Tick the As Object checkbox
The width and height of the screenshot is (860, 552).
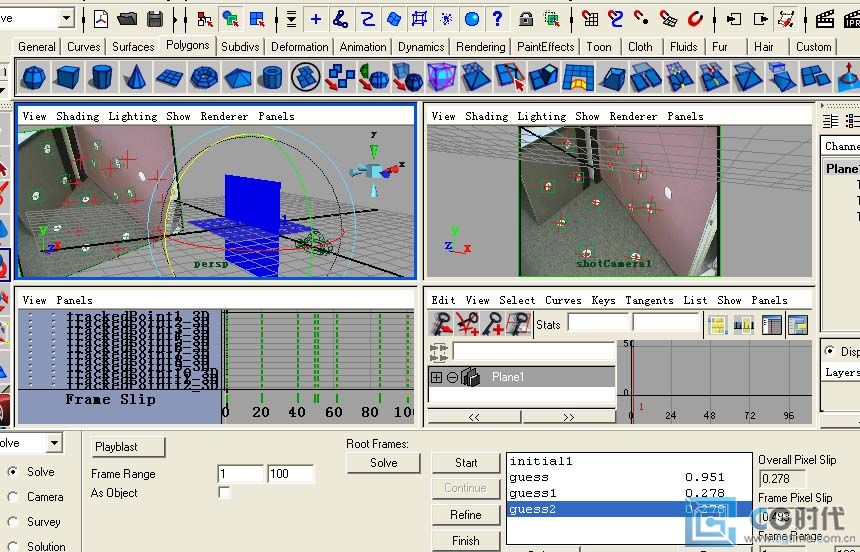click(224, 492)
